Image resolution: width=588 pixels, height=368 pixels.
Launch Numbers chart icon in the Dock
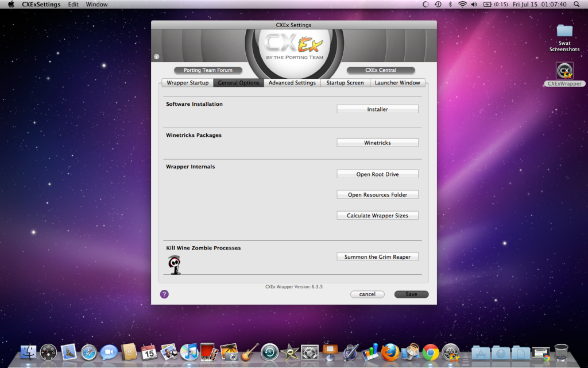(x=370, y=352)
